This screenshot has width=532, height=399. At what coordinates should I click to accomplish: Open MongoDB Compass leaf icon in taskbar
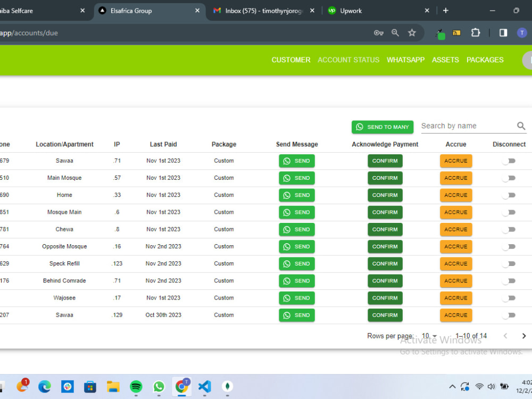tap(227, 386)
